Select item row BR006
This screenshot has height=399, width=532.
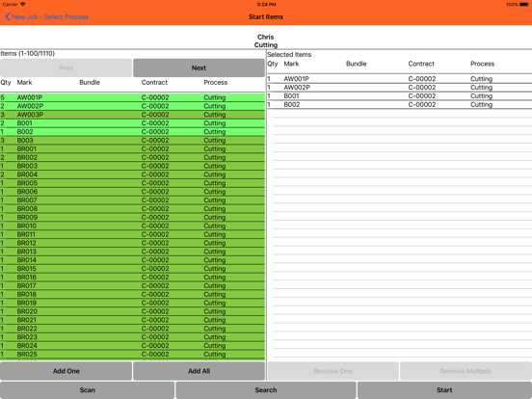(x=132, y=192)
